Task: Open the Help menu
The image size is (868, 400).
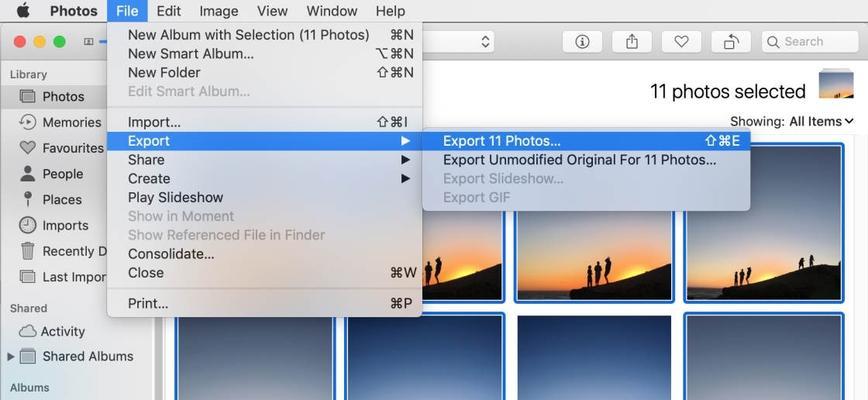Action: pos(390,11)
